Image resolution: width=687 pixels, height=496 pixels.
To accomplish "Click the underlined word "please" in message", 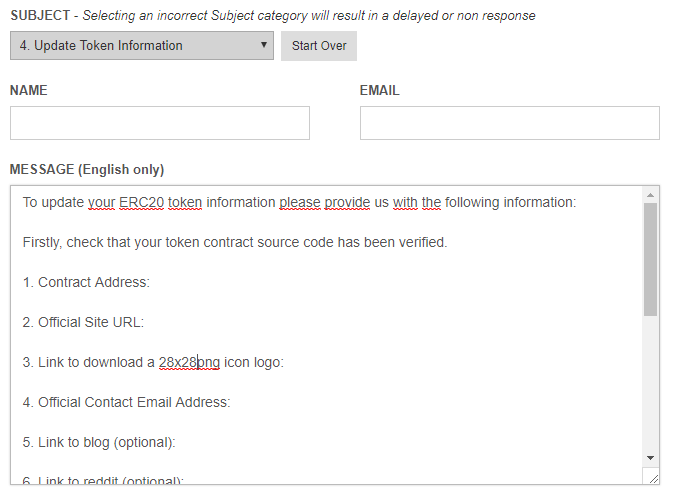I will click(299, 202).
